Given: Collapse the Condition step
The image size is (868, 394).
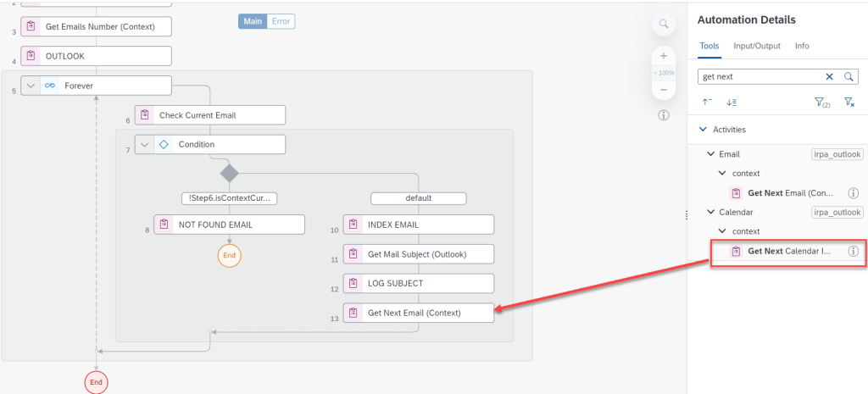Looking at the screenshot, I should (x=145, y=144).
